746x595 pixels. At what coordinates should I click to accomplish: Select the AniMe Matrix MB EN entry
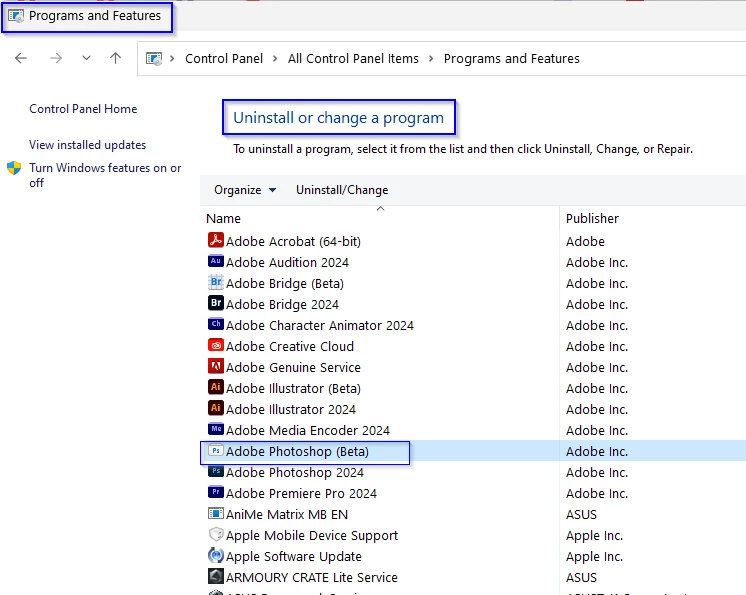(x=287, y=515)
